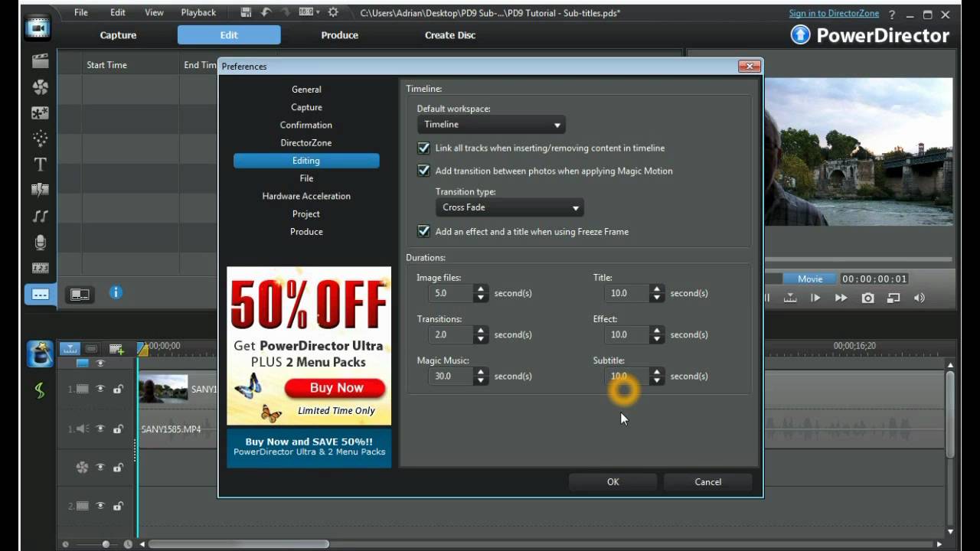Open the View menu
This screenshot has height=551, width=980.
154,12
